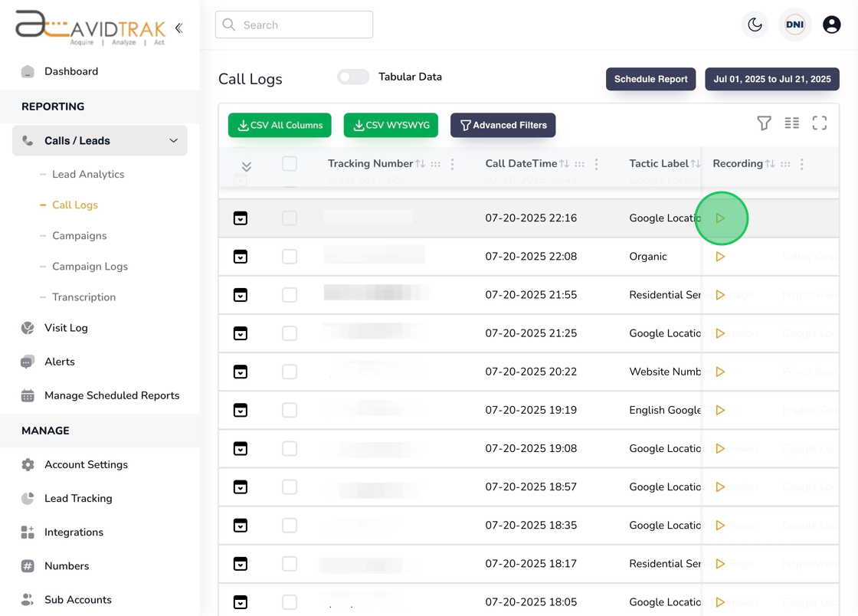
Task: Click the Recording column drag-handle dots
Action: tap(785, 164)
